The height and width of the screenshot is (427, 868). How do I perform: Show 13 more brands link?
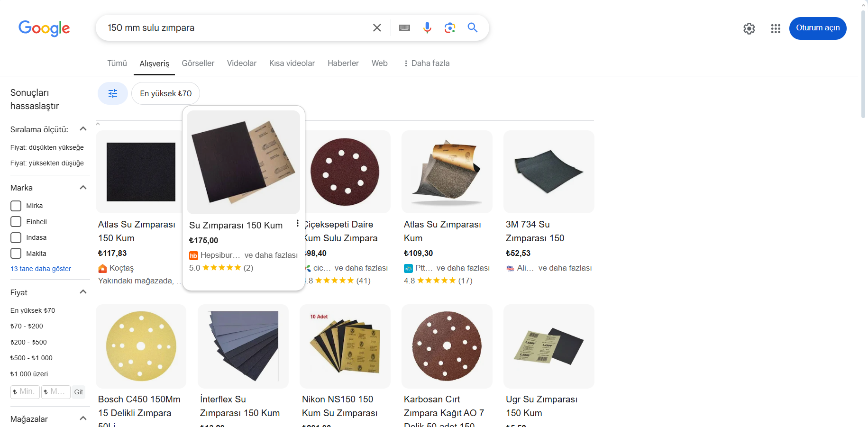(x=41, y=269)
